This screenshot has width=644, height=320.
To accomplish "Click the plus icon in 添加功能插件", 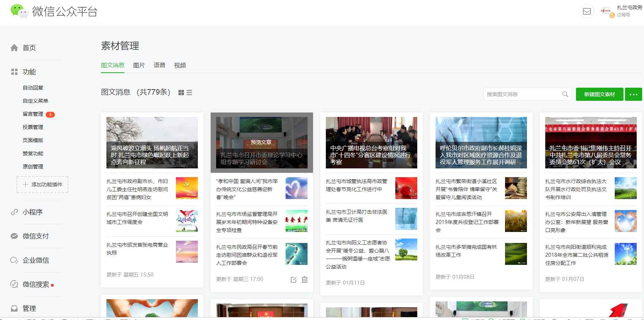I will click(25, 184).
